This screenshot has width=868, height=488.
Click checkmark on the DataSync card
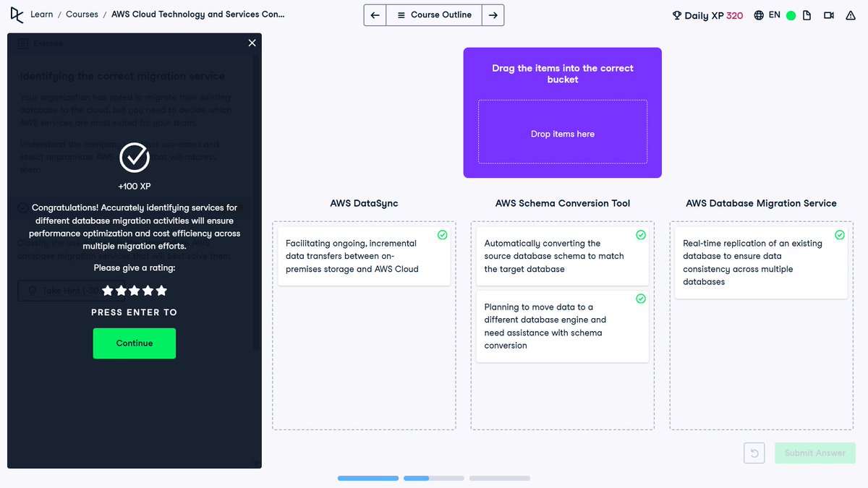pyautogui.click(x=442, y=235)
